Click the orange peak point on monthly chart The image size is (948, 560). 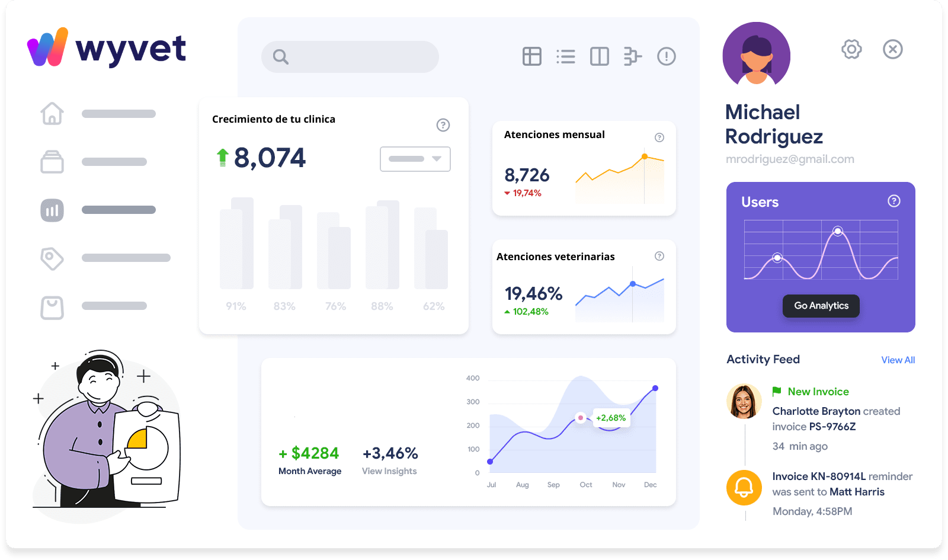[645, 156]
